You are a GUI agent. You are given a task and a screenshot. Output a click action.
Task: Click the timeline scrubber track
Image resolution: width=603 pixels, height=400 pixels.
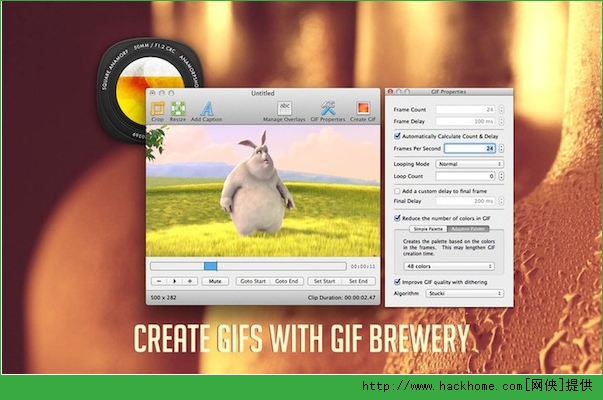coord(248,266)
